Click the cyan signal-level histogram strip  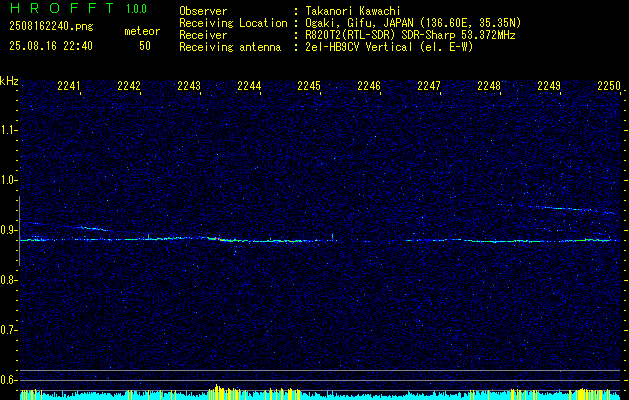(x=320, y=394)
